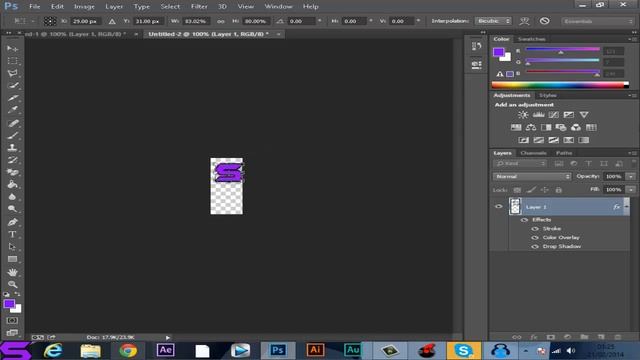The height and width of the screenshot is (360, 640).
Task: Switch to warp mode in options bar
Action: coord(524,21)
